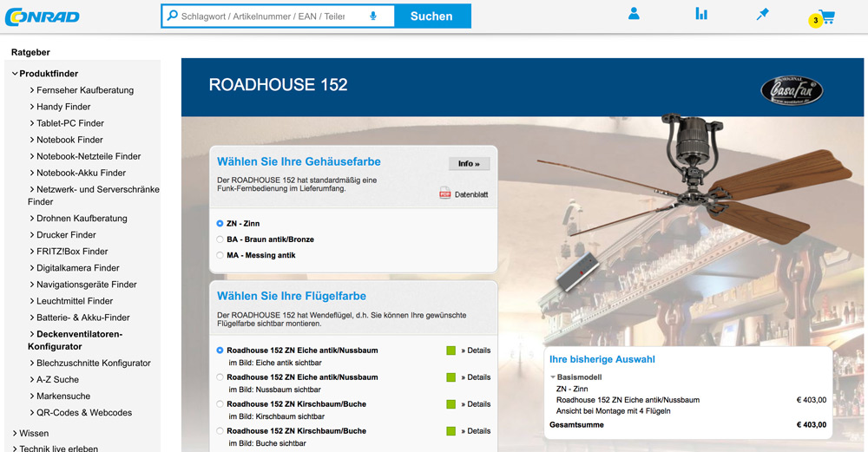Select Kirschbaum/Buche with Buche sichtbar
This screenshot has width=868, height=452.
coord(220,431)
